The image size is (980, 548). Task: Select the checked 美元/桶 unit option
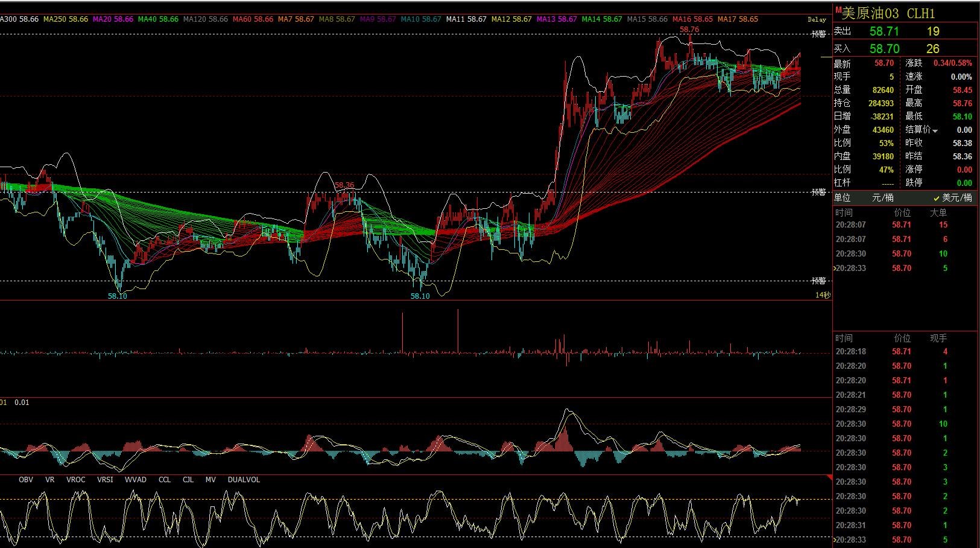[x=953, y=198]
